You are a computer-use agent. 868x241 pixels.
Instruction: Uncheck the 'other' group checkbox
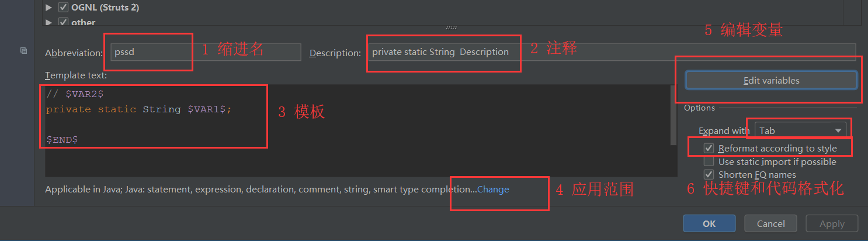pos(63,22)
